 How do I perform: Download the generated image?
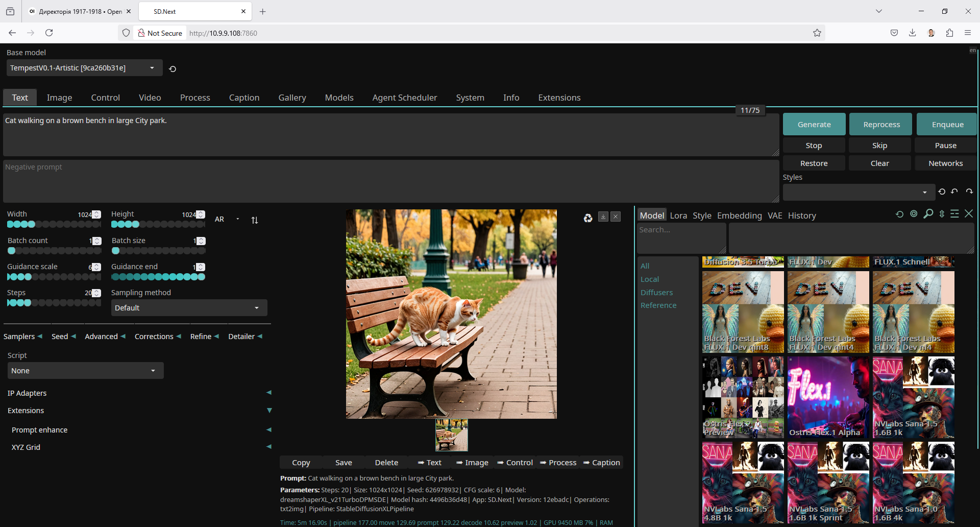603,217
